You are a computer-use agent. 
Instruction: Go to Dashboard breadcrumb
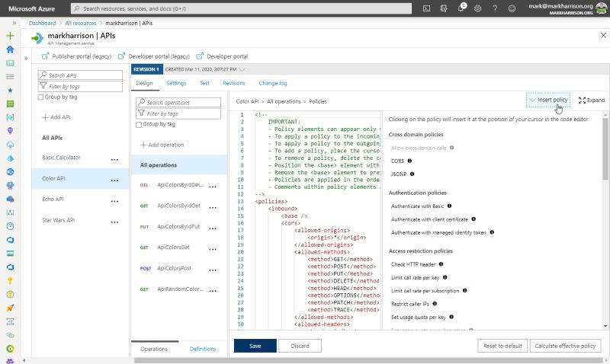coord(43,23)
